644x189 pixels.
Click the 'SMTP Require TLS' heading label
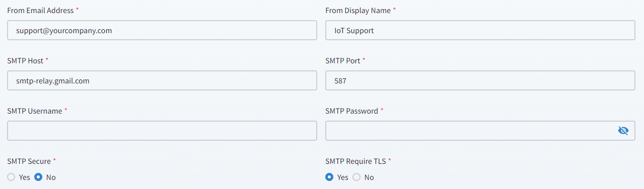pyautogui.click(x=355, y=161)
